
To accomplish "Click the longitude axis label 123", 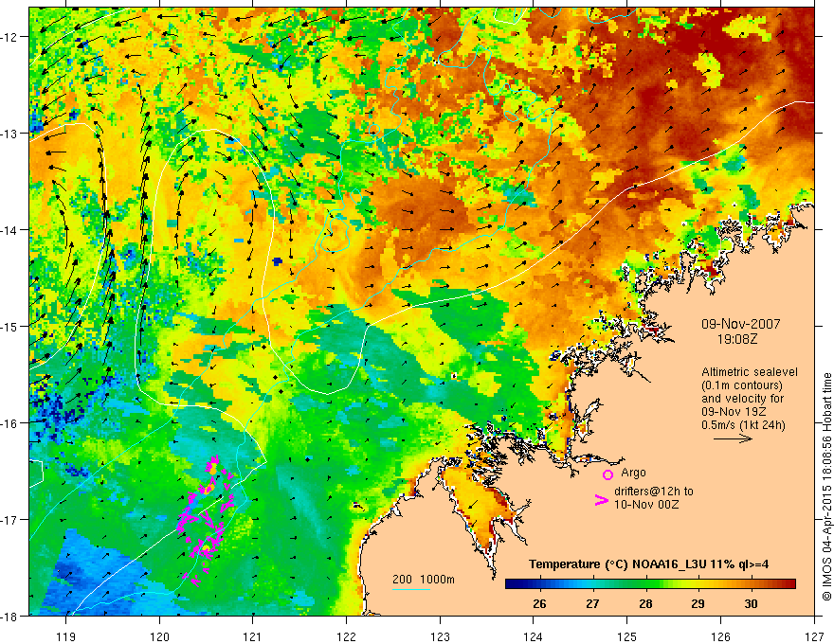I will (x=440, y=636).
